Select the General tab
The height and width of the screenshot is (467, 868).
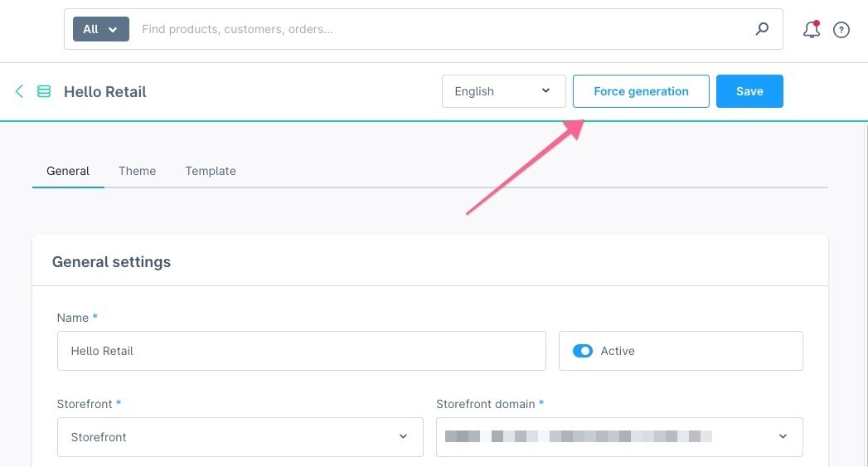tap(68, 171)
